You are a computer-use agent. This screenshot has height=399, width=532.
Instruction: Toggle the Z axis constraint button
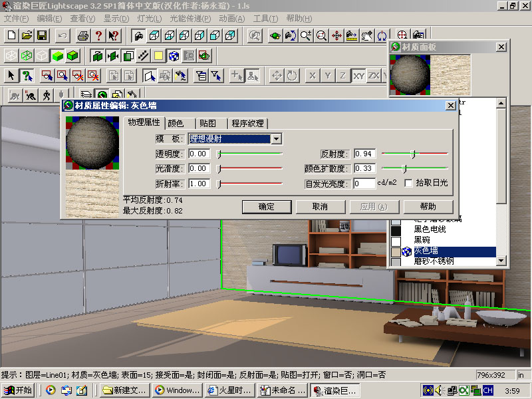(x=343, y=76)
